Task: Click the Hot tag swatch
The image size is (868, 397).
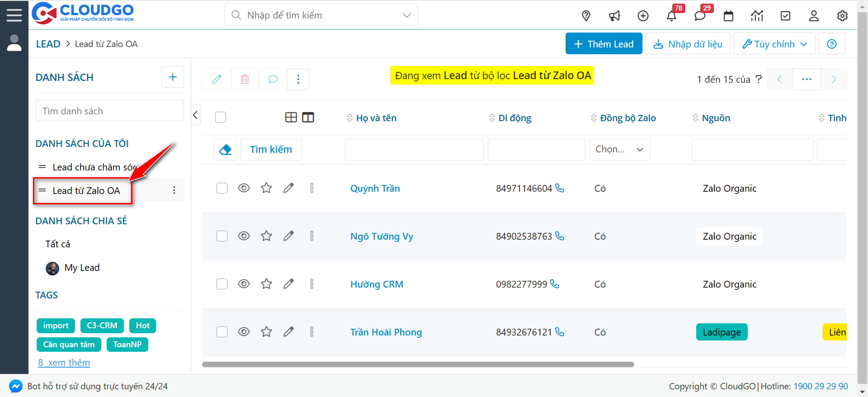Action: pyautogui.click(x=142, y=326)
